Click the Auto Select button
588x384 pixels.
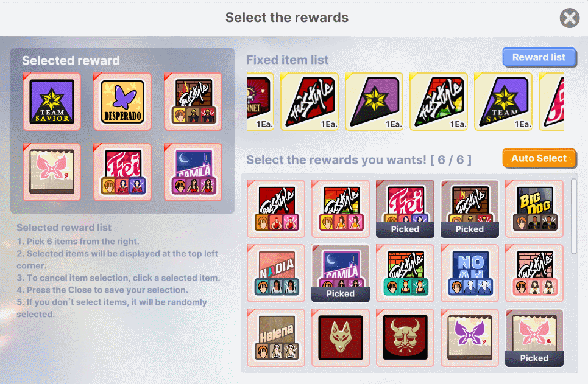(x=539, y=158)
